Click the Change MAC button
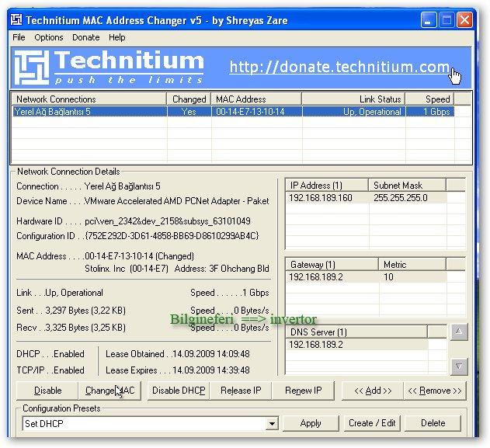The width and height of the screenshot is (490, 448). click(x=110, y=391)
